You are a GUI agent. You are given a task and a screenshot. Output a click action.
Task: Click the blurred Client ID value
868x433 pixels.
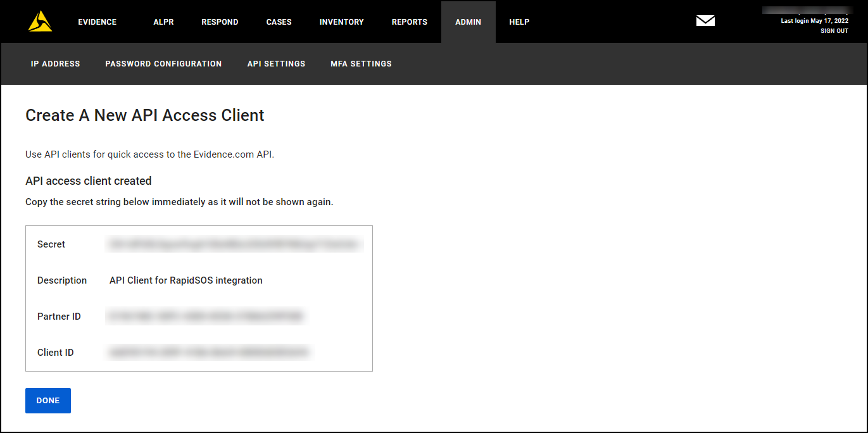(208, 353)
